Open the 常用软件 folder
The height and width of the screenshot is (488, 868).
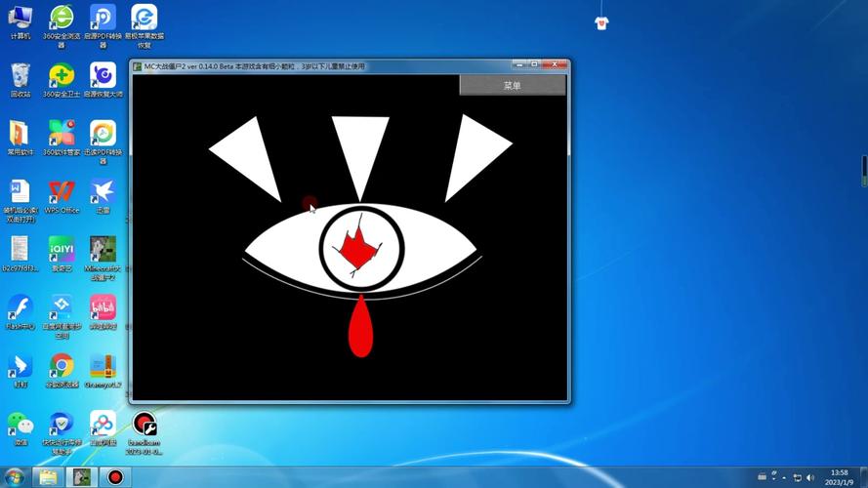[20, 139]
